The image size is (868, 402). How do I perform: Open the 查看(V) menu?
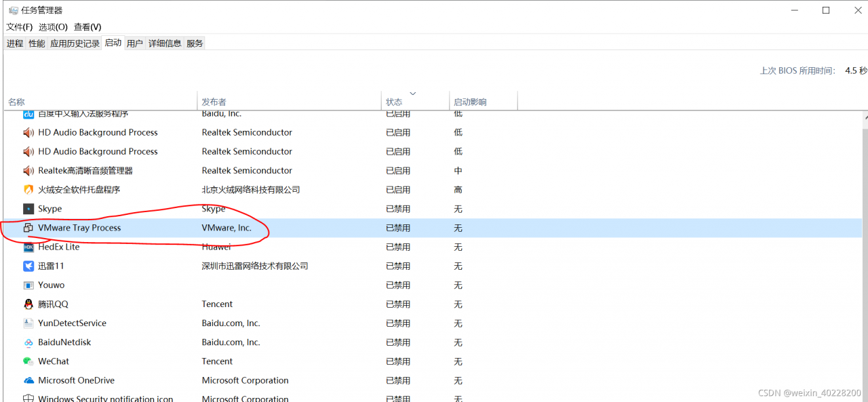coord(87,27)
